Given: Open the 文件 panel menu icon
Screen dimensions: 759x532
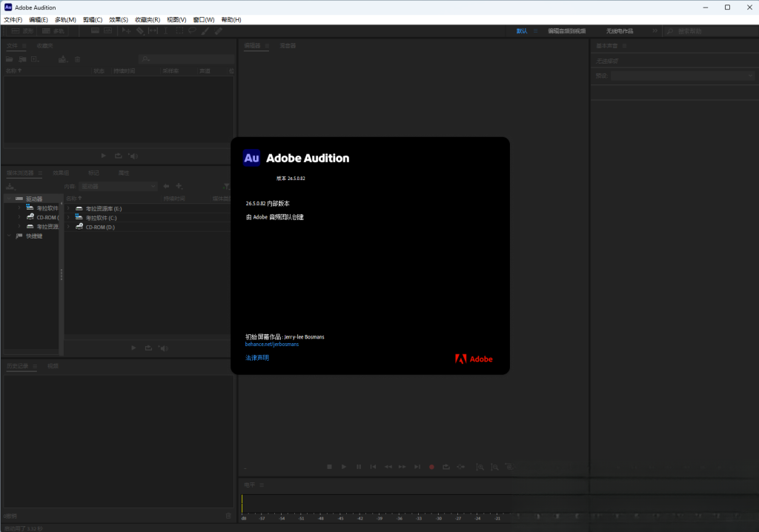Looking at the screenshot, I should pos(24,45).
